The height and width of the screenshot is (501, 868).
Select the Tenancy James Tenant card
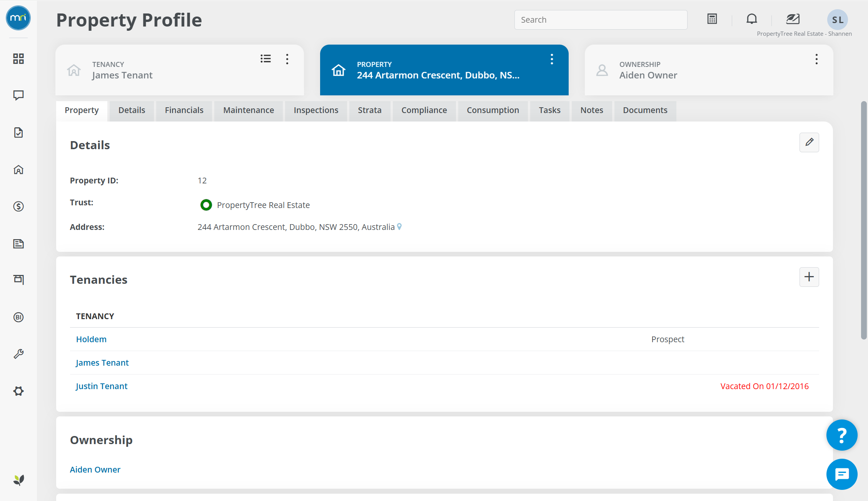[x=179, y=70]
